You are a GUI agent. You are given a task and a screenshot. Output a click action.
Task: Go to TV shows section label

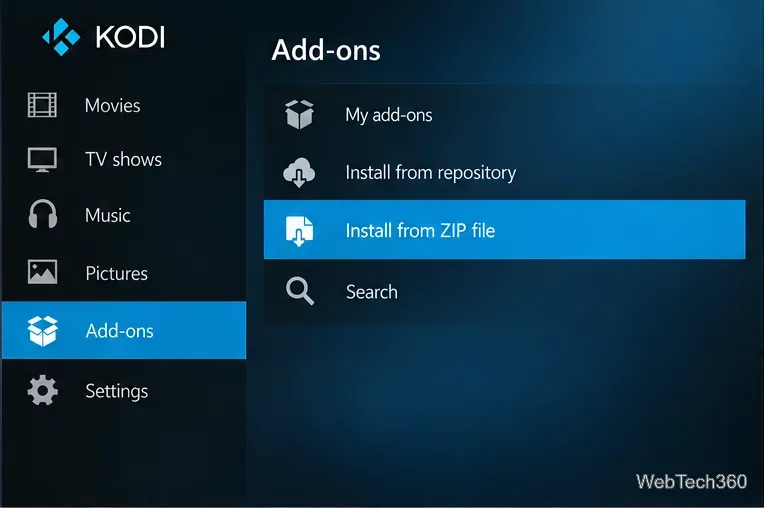[x=123, y=159]
